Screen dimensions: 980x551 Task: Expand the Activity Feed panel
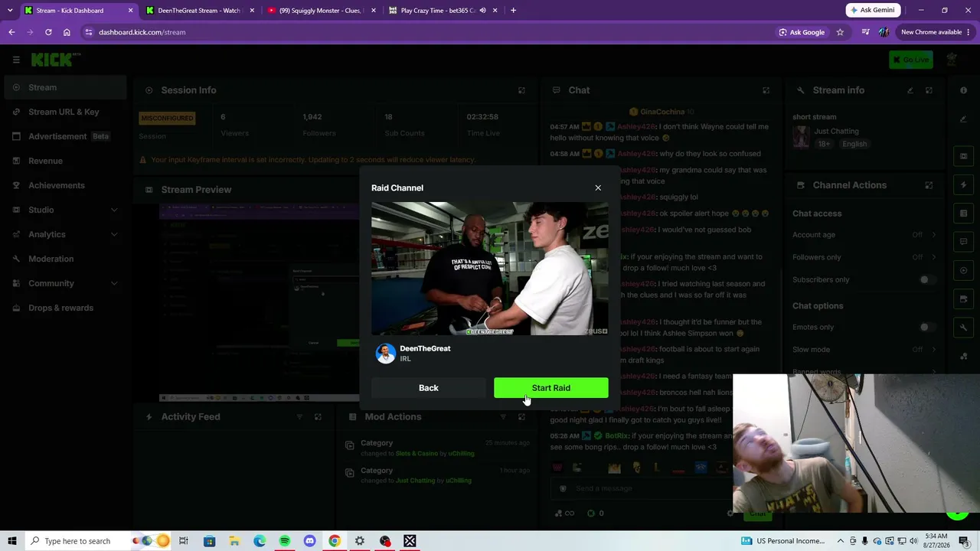tap(318, 417)
